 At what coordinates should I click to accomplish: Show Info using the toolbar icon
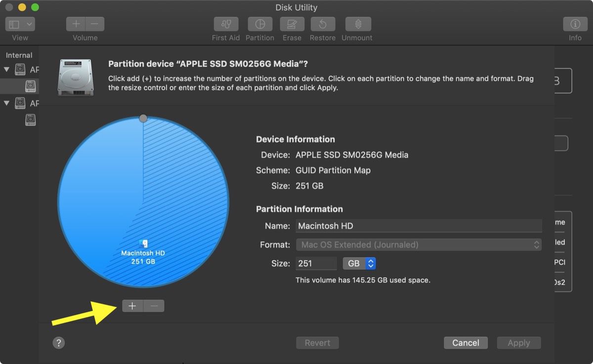575,24
